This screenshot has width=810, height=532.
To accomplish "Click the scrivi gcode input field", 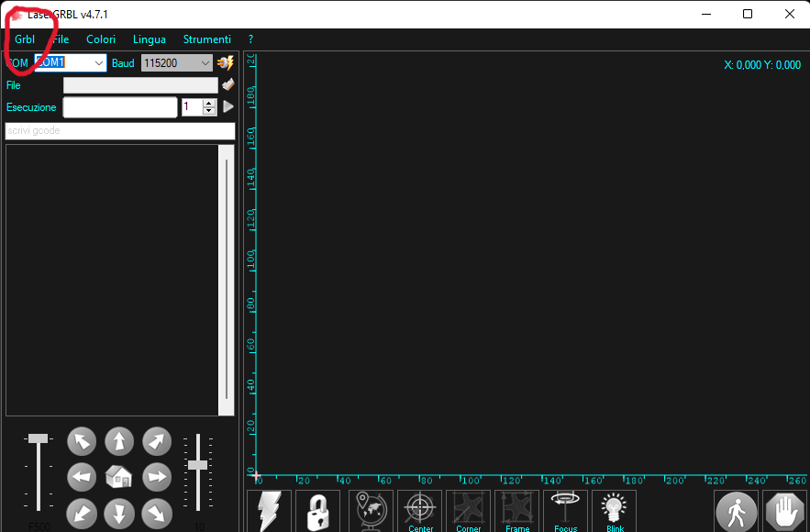I will [120, 130].
